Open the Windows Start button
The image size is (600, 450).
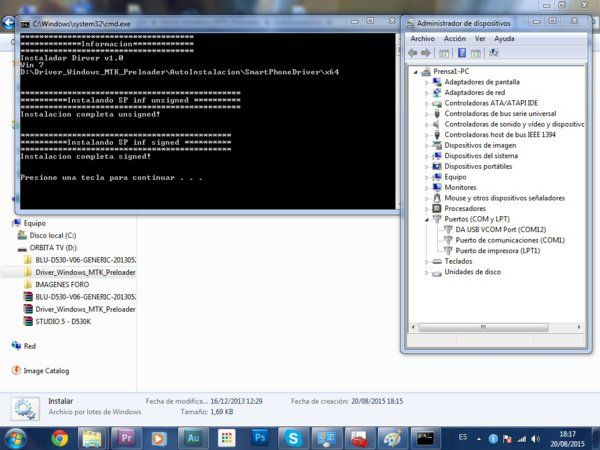tap(15, 439)
